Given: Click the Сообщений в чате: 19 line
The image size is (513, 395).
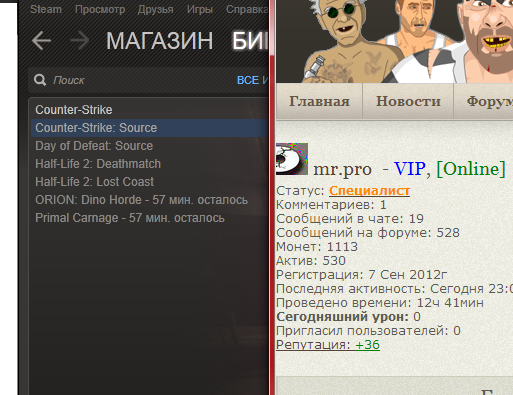Looking at the screenshot, I should click(x=350, y=219).
